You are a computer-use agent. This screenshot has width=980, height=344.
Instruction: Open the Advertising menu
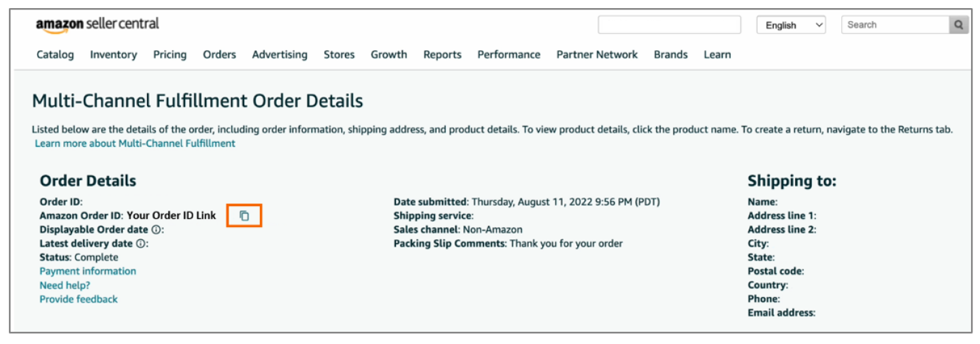(x=280, y=54)
